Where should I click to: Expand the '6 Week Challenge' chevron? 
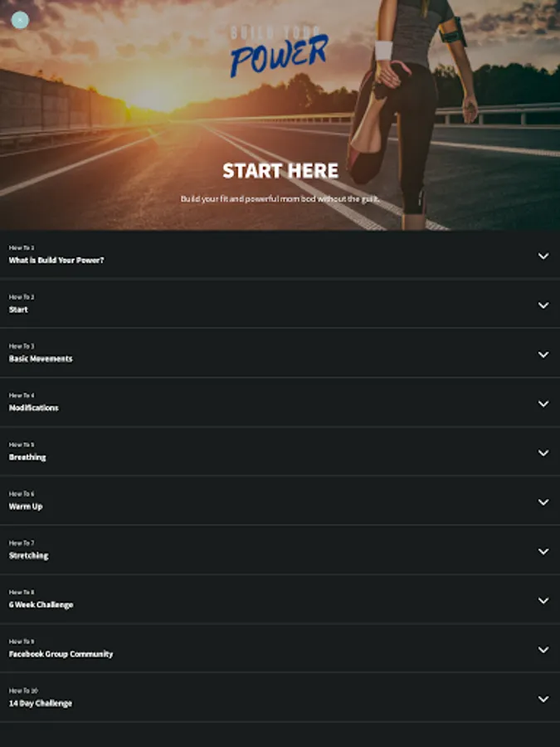pyautogui.click(x=543, y=601)
